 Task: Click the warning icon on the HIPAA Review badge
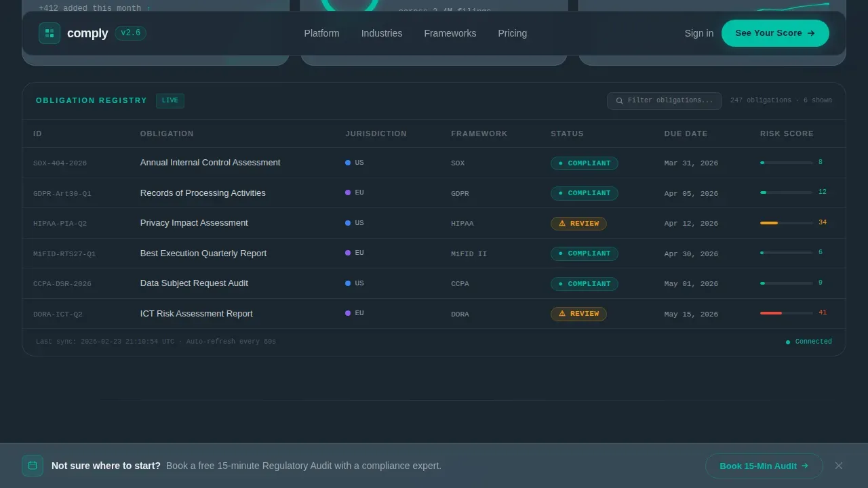click(x=561, y=224)
